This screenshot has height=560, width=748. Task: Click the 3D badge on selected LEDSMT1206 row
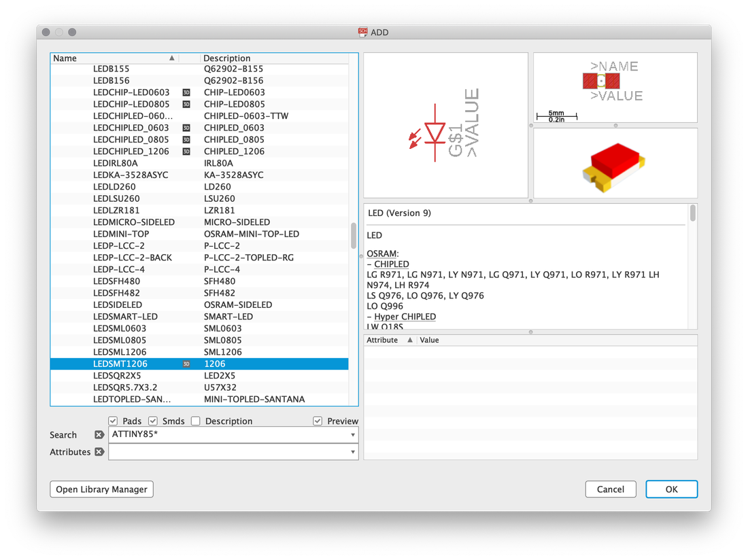pos(186,364)
